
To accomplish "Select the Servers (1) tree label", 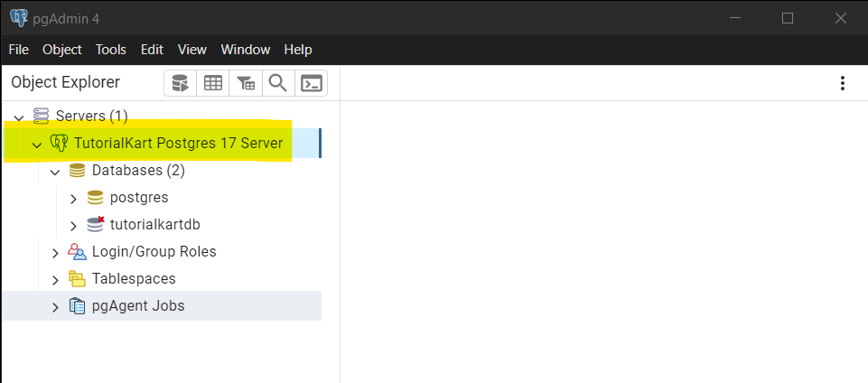I will click(92, 117).
